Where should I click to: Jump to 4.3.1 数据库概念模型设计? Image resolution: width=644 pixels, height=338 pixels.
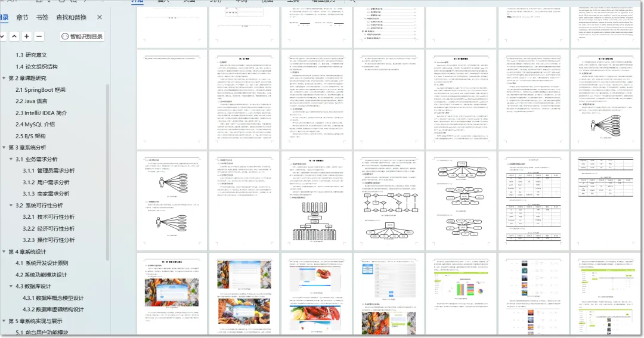coord(53,298)
